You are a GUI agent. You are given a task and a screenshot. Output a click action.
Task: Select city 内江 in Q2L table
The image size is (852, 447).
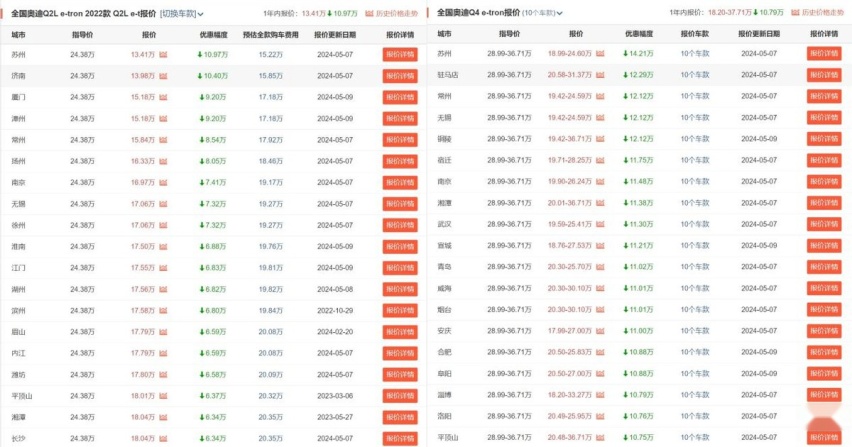[18, 353]
